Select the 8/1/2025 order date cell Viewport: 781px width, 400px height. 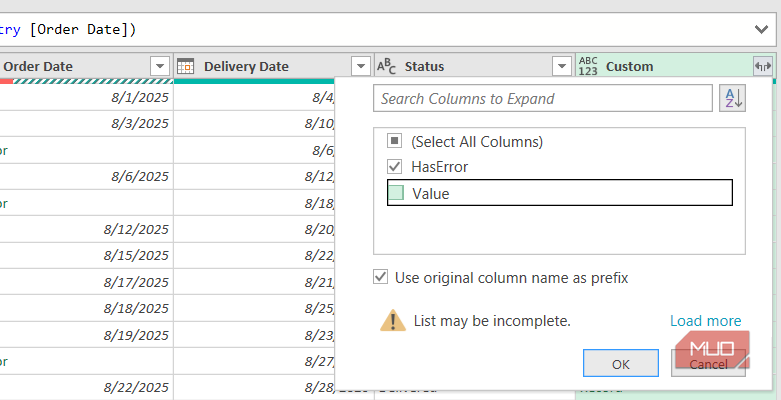[87, 97]
